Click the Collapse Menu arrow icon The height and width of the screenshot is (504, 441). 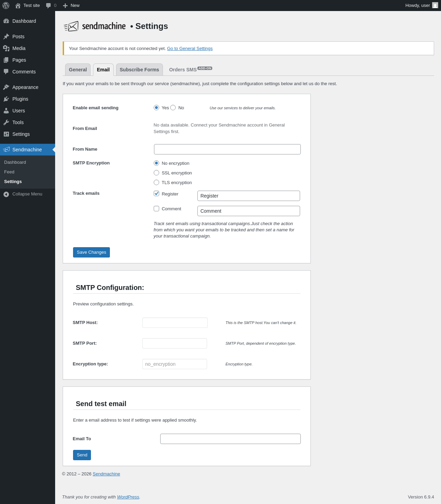6,194
